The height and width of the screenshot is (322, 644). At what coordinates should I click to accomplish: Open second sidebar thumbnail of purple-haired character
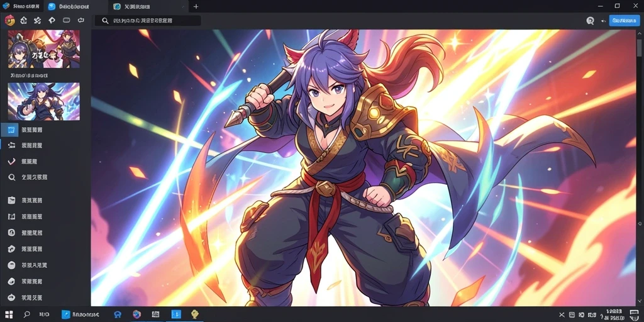point(44,101)
